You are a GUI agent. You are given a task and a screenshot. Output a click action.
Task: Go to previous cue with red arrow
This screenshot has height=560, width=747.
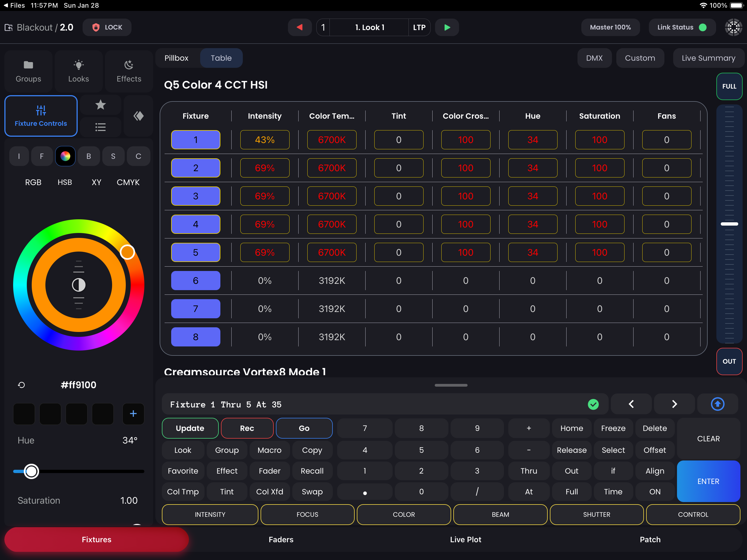[300, 27]
